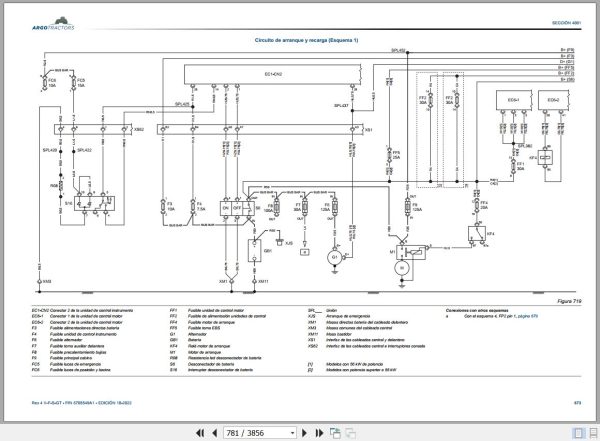Screen dimensions: 600x441
Task: Click the ON button of disconnector S6
Action: coord(226,208)
